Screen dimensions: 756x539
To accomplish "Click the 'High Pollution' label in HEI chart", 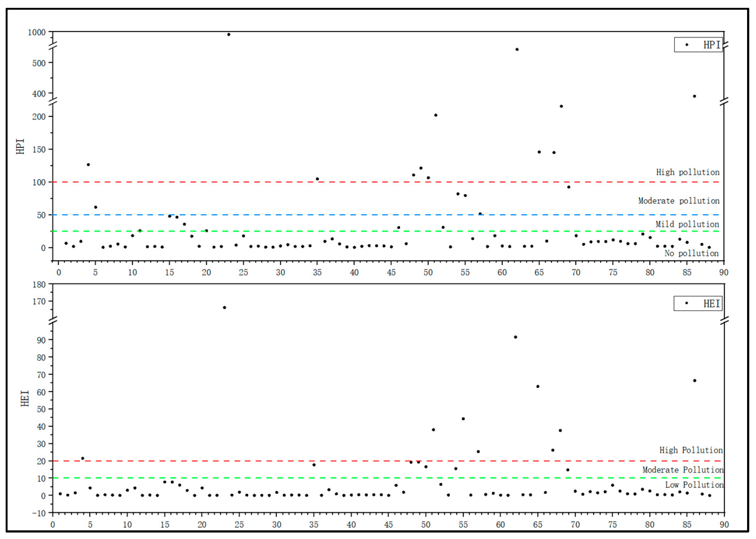I will tap(691, 450).
